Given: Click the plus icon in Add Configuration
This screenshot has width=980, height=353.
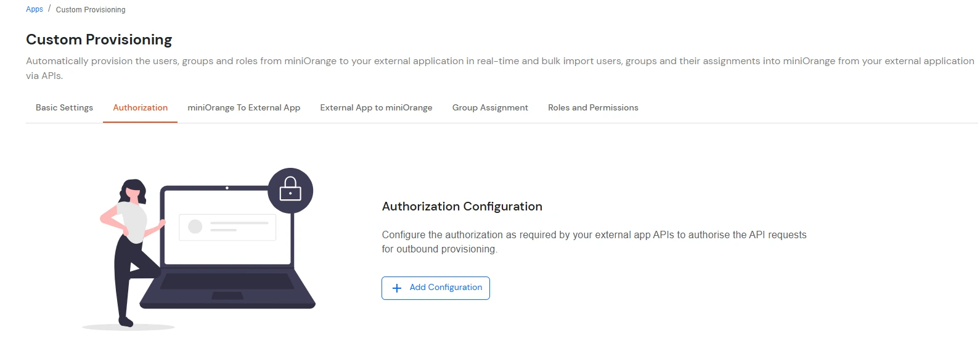Looking at the screenshot, I should (397, 288).
